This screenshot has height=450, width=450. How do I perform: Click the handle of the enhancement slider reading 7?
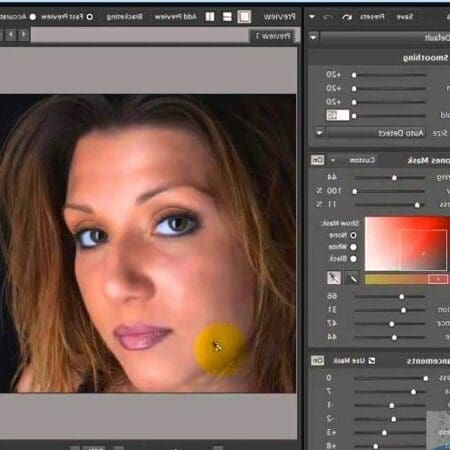[x=413, y=392]
